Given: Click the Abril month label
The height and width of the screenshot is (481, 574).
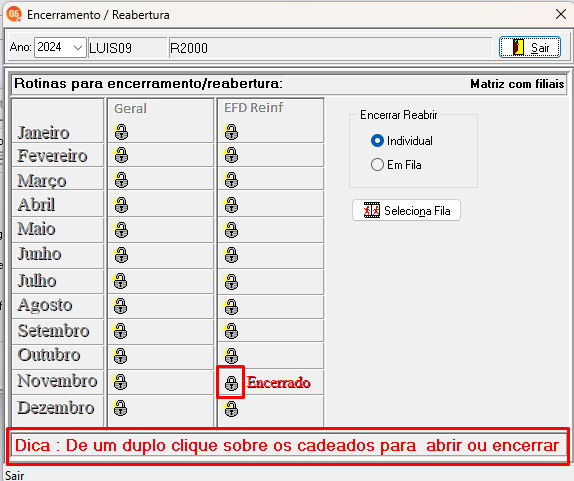Looking at the screenshot, I should (x=36, y=205).
